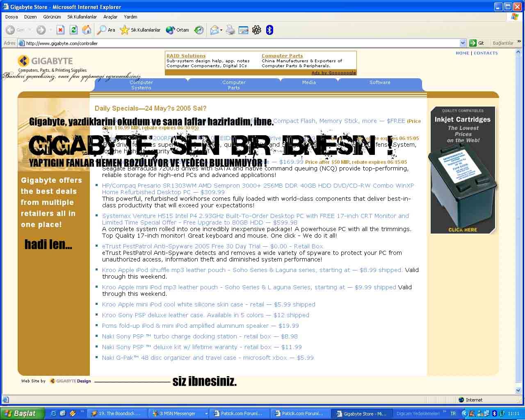Viewport: 525px width, 420px height.
Task: Switch to The Boondock taskbar window
Action: tap(116, 413)
